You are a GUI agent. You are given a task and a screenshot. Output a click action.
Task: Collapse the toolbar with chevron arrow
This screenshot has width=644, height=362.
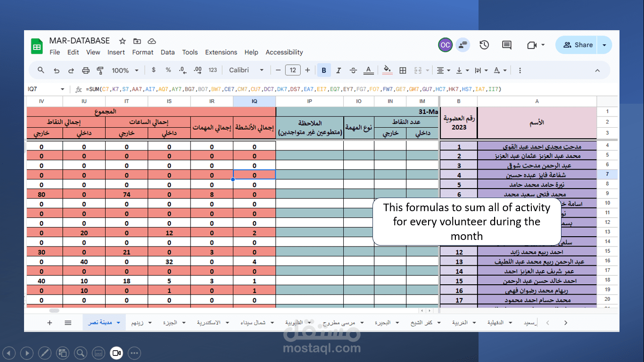coord(597,70)
